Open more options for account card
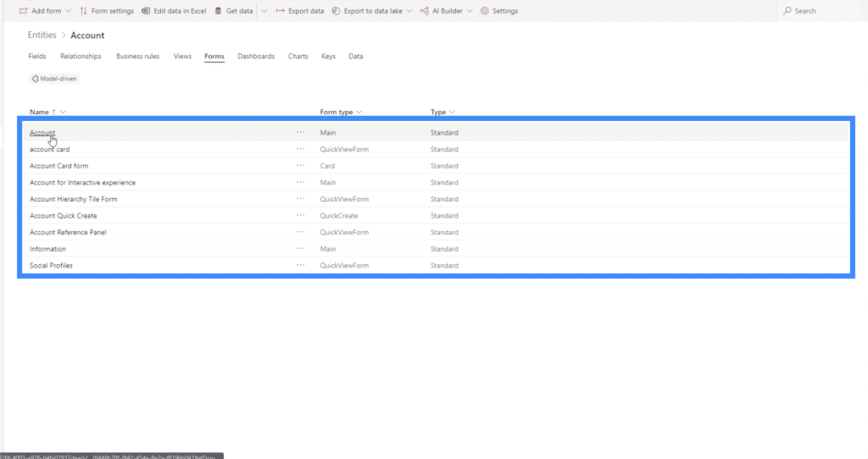 tap(301, 149)
